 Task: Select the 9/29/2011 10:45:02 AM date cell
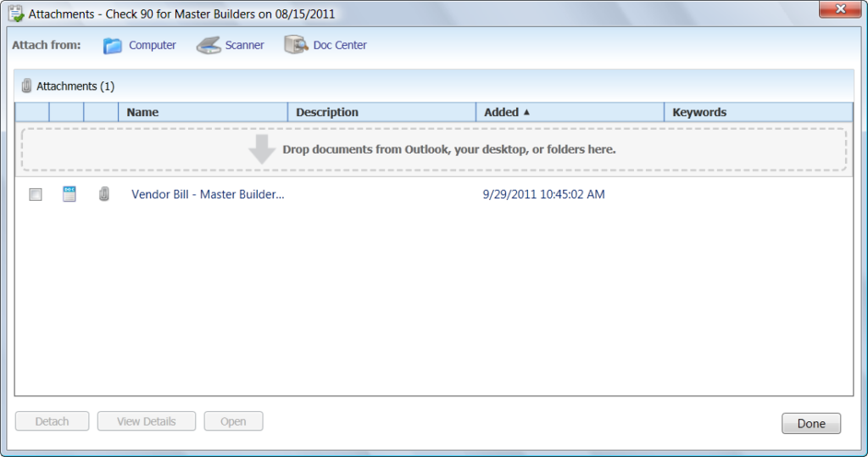click(x=543, y=194)
